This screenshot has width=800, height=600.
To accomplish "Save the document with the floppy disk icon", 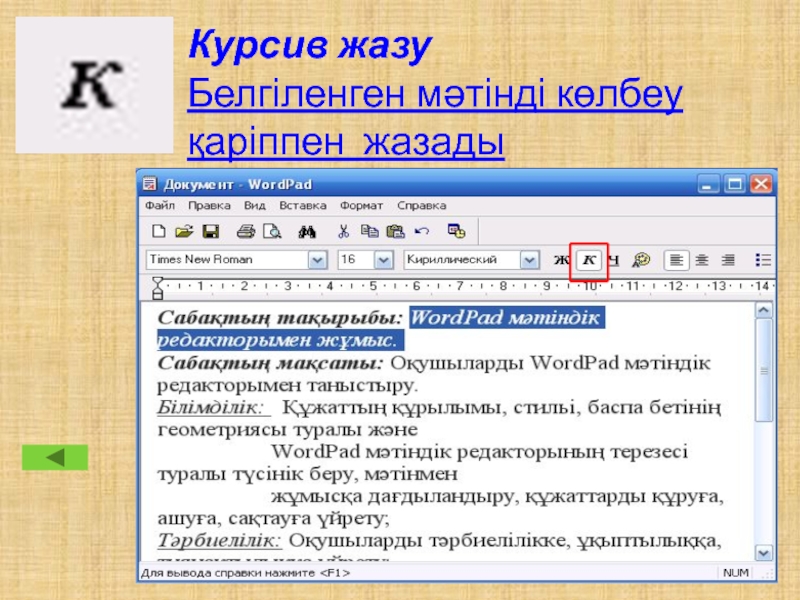I will 211,232.
